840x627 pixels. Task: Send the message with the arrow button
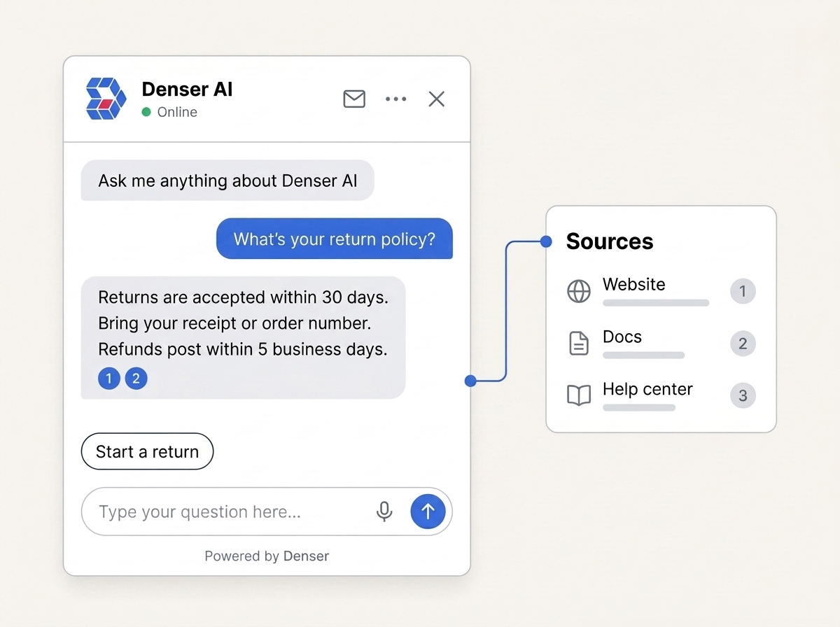pos(428,512)
